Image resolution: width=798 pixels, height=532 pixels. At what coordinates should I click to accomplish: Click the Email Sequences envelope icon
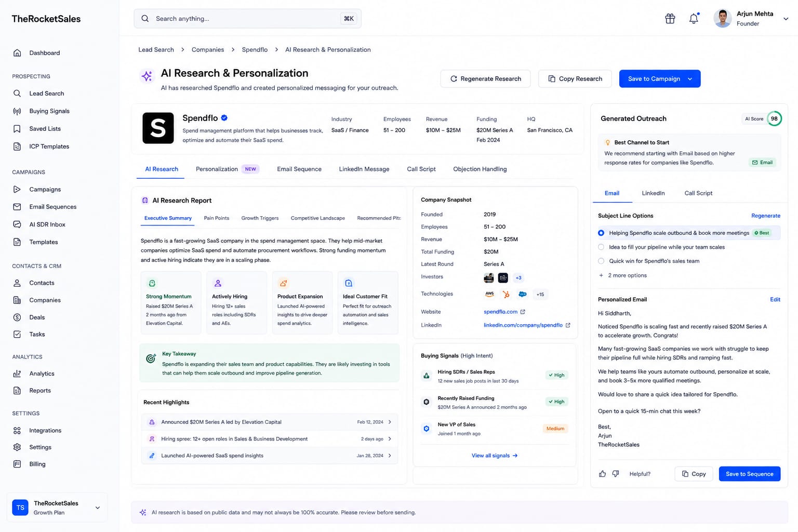click(x=17, y=207)
